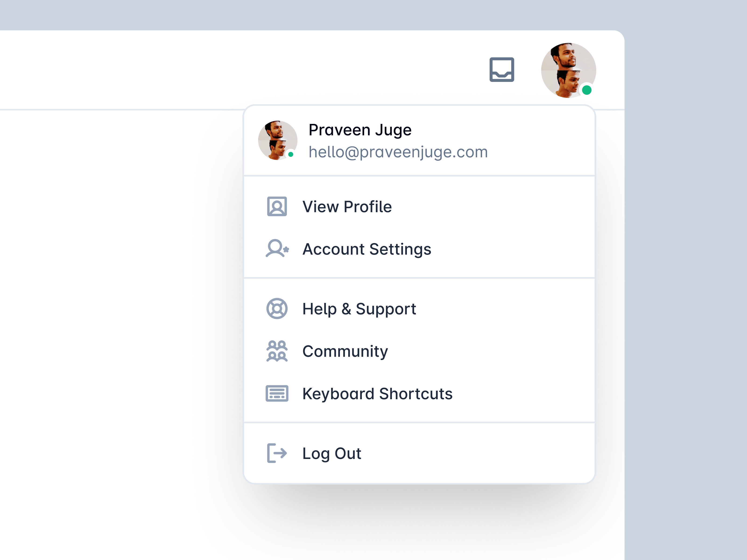
Task: Click the Account Settings user-gear icon
Action: pyautogui.click(x=277, y=248)
